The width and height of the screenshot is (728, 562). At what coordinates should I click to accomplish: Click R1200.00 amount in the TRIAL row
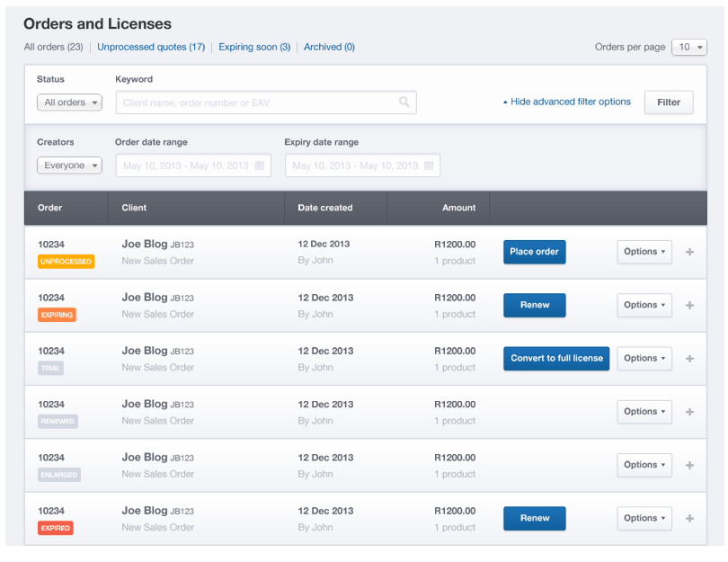455,351
